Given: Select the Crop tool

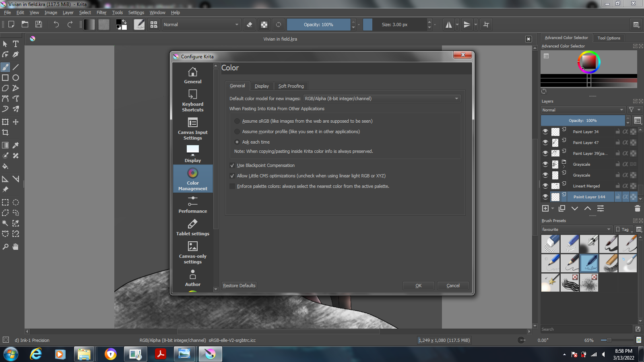Looking at the screenshot, I should (5, 132).
